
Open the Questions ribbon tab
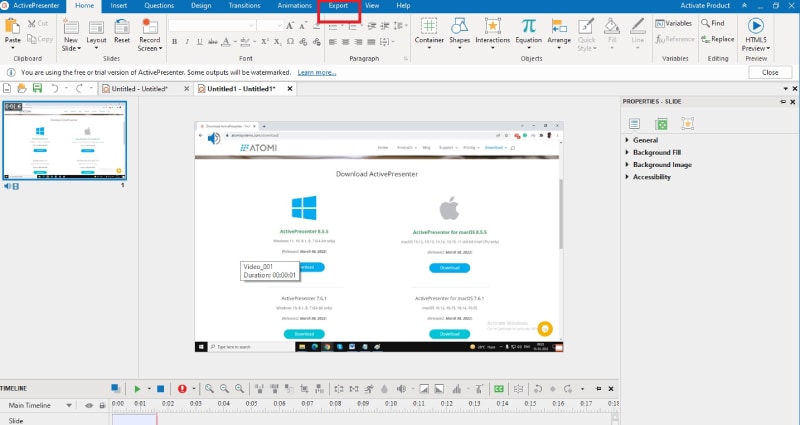point(159,6)
